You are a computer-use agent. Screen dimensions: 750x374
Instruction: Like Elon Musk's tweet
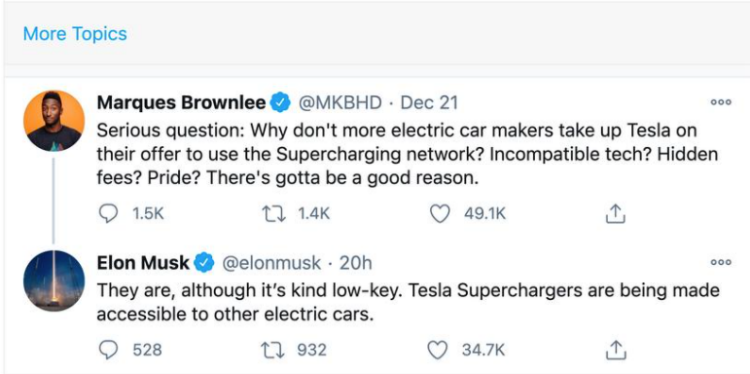[x=436, y=351]
